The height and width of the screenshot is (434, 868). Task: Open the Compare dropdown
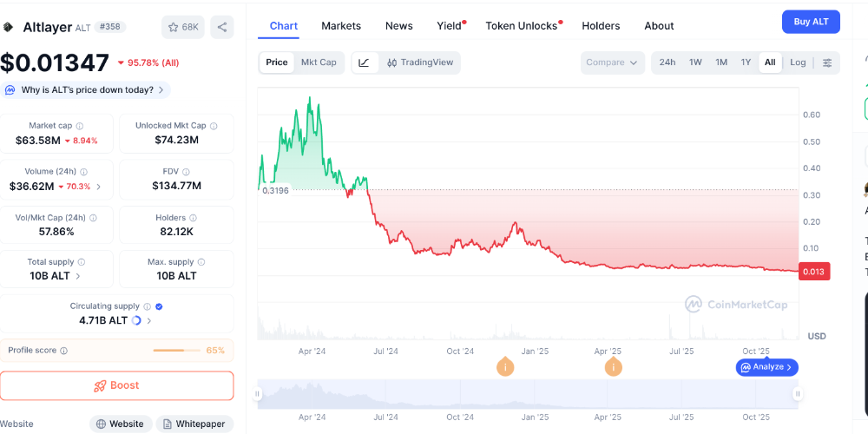click(x=612, y=62)
